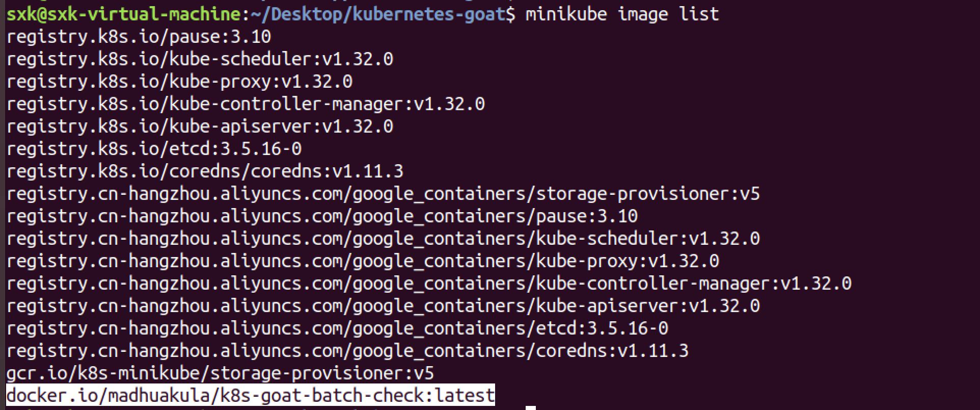Click the aliyuncs kube-controller-manager:v1.32.0 image line
Screen dimensions: 980x410
[x=429, y=284]
